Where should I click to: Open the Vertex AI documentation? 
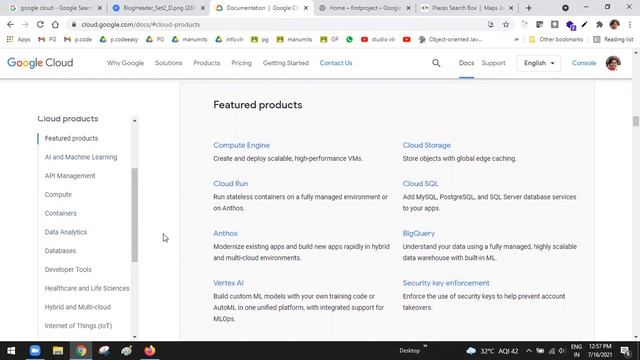[x=228, y=282]
